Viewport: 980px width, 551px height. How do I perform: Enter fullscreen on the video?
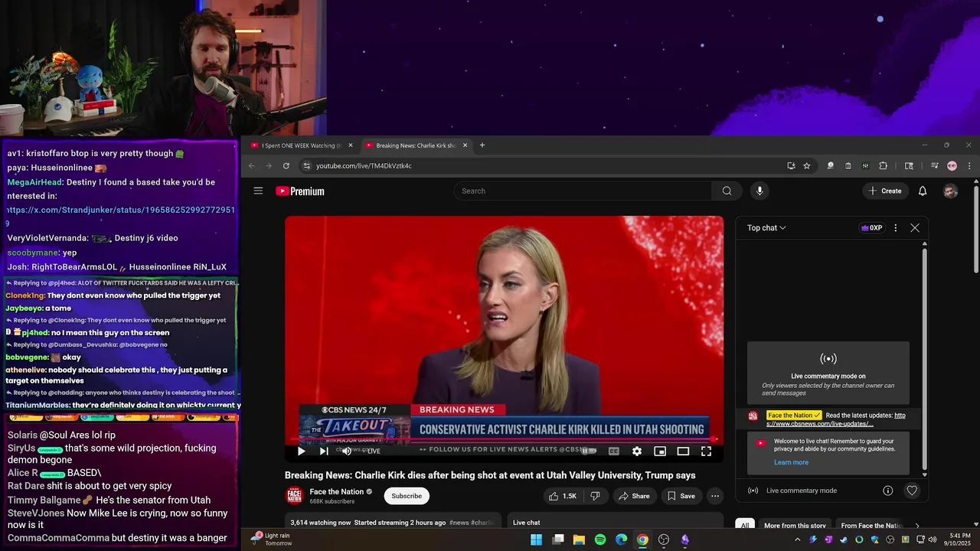point(707,452)
